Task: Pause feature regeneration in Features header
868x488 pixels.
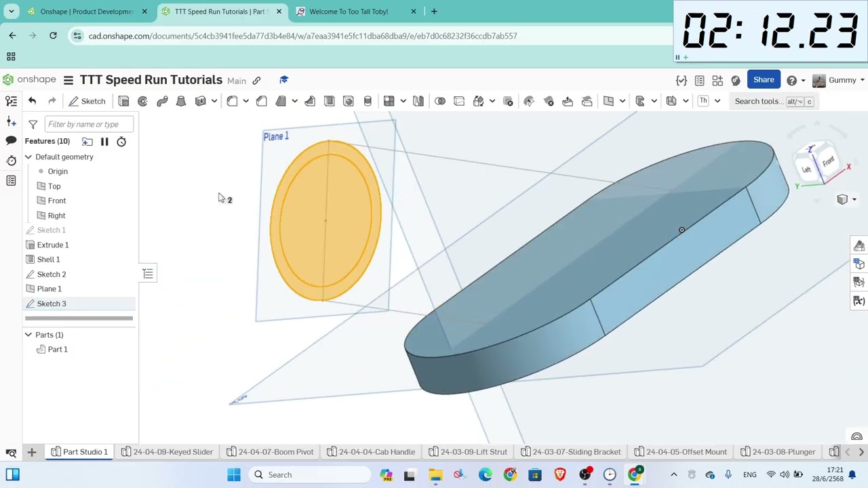Action: (104, 141)
